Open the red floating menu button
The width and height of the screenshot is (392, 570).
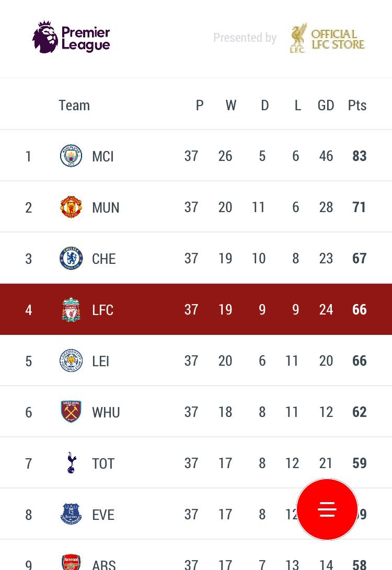(x=327, y=509)
